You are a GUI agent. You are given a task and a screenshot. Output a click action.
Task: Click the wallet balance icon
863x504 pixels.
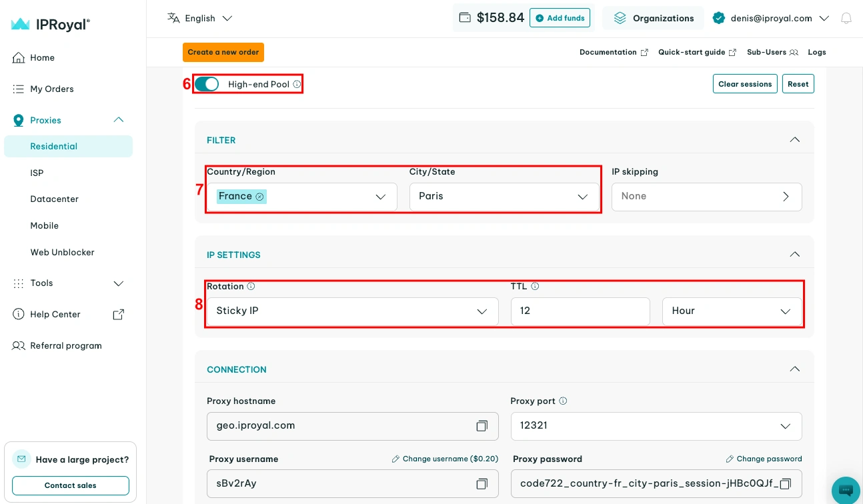(466, 18)
